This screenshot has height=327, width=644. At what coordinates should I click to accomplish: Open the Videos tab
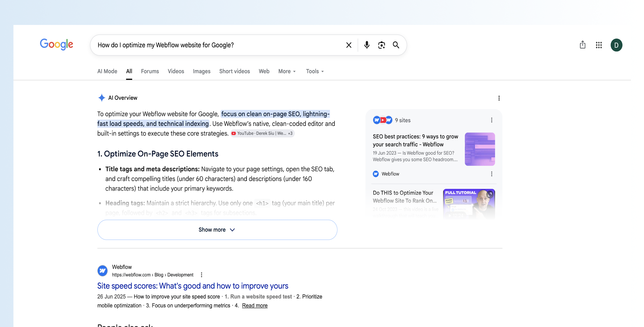click(x=176, y=71)
